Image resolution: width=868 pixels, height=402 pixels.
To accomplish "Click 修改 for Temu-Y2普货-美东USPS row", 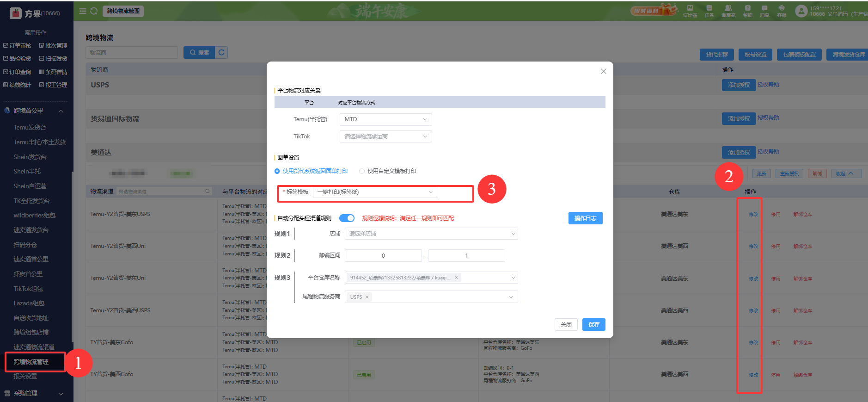I will 753,214.
